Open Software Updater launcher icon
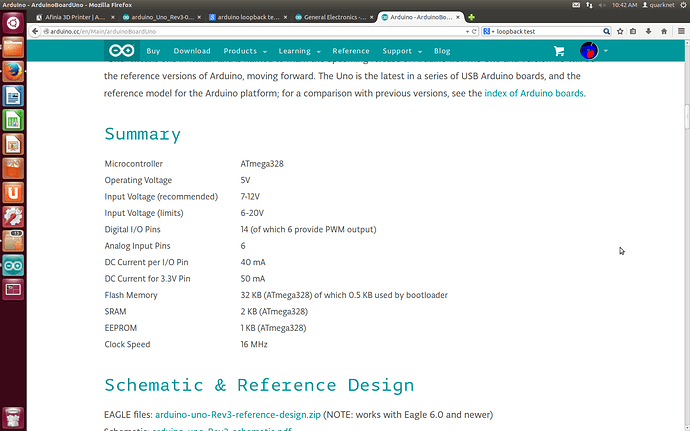The width and height of the screenshot is (690, 431). pos(13,241)
